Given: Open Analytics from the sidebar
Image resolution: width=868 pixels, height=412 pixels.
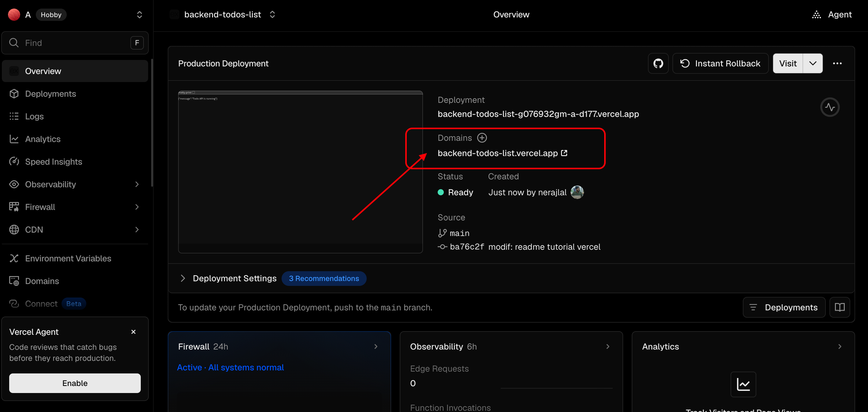Looking at the screenshot, I should [x=75, y=139].
